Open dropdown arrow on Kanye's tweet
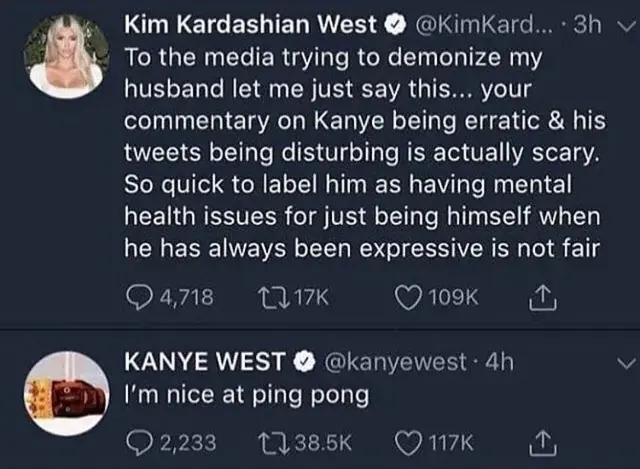The height and width of the screenshot is (469, 640). point(627,362)
